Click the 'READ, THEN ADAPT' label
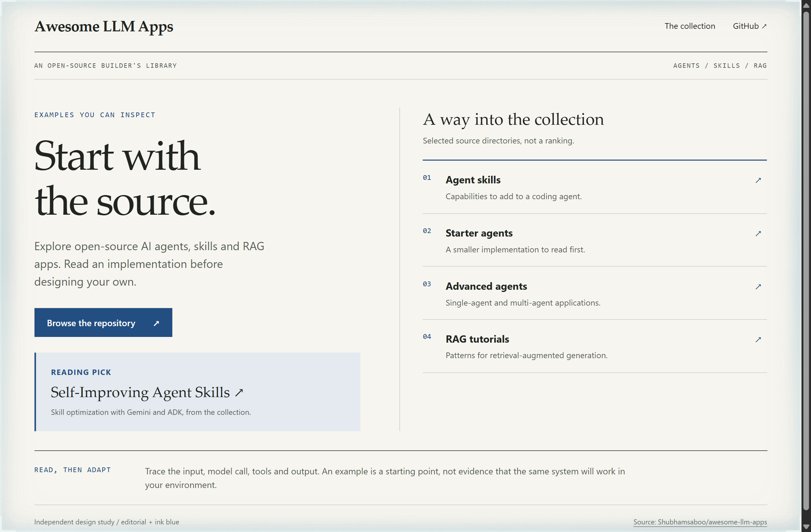Viewport: 811px width, 532px height. pyautogui.click(x=73, y=470)
